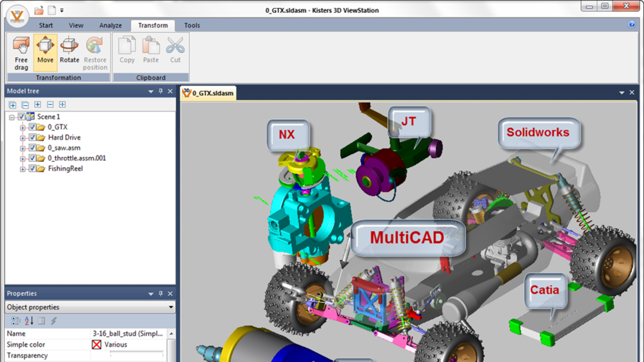Viewport: 644px width, 362px height.
Task: Toggle the Hard Drive checkbox
Action: point(32,138)
